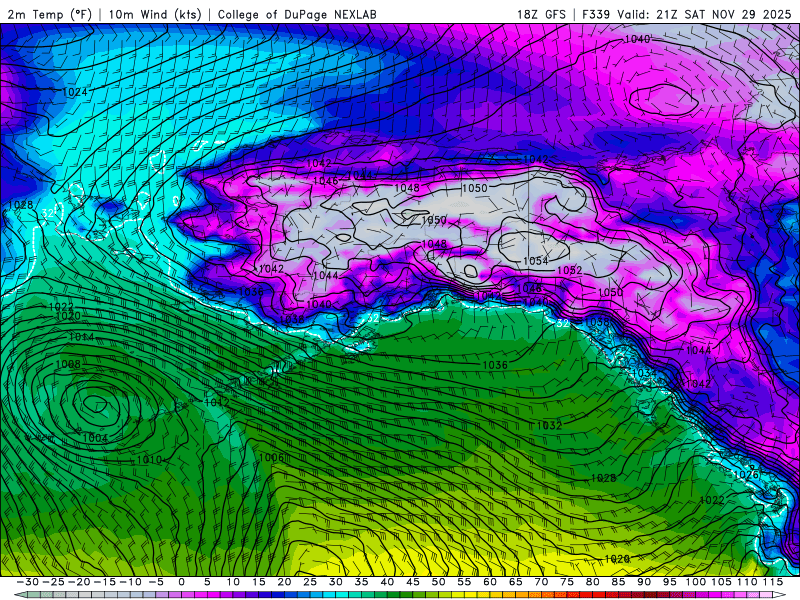Screen dimensions: 800x600
Task: Click the -30 value on temperature scale
Action: point(28,582)
